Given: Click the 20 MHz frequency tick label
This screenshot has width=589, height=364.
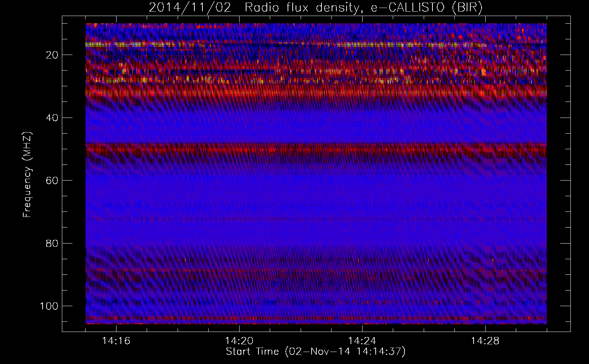Looking at the screenshot, I should pyautogui.click(x=52, y=55).
